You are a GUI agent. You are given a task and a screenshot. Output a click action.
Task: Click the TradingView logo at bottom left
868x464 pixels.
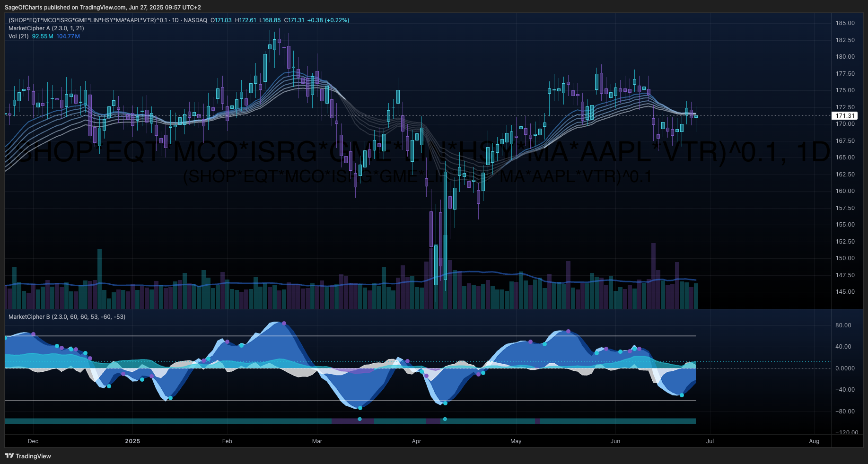(28, 456)
